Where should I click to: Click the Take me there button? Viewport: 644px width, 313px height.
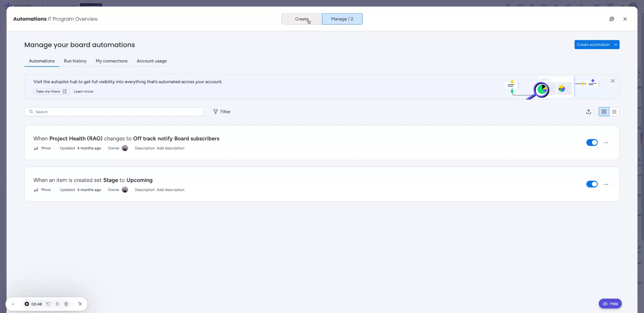click(x=51, y=91)
